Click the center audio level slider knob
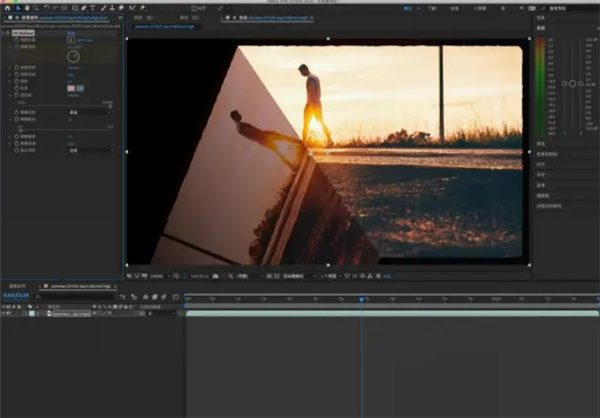The image size is (600, 418). pos(572,83)
